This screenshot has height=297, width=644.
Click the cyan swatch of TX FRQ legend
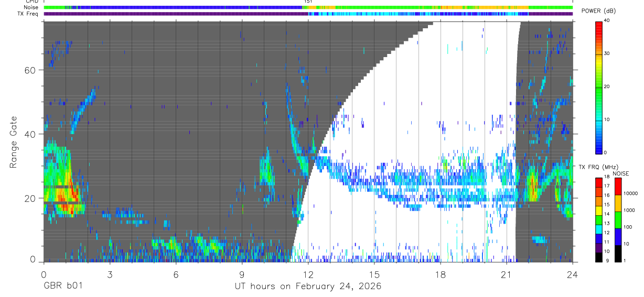599,229
